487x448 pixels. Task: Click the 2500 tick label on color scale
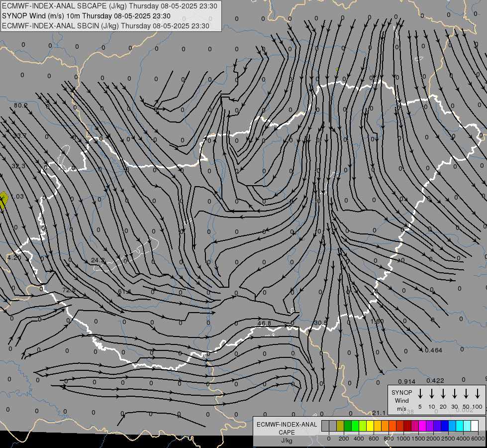tap(448, 439)
